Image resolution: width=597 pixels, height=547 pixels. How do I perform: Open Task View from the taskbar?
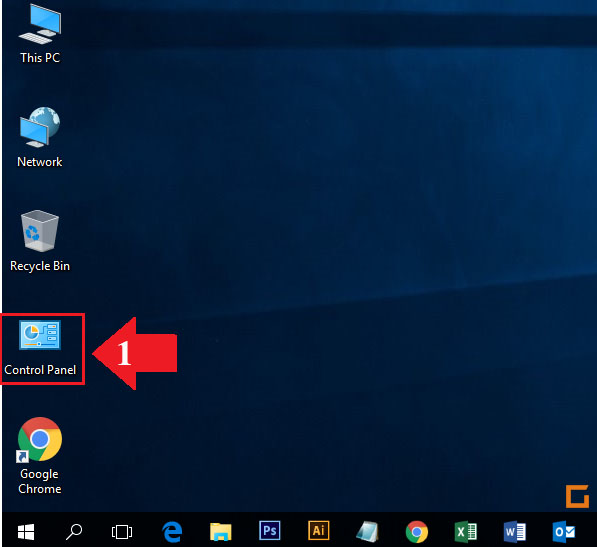pos(122,532)
